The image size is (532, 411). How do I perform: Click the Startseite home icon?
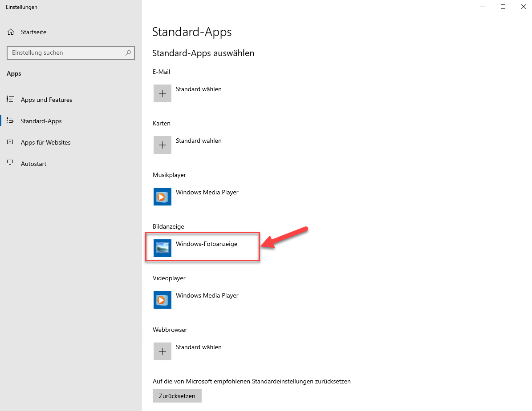(x=11, y=32)
